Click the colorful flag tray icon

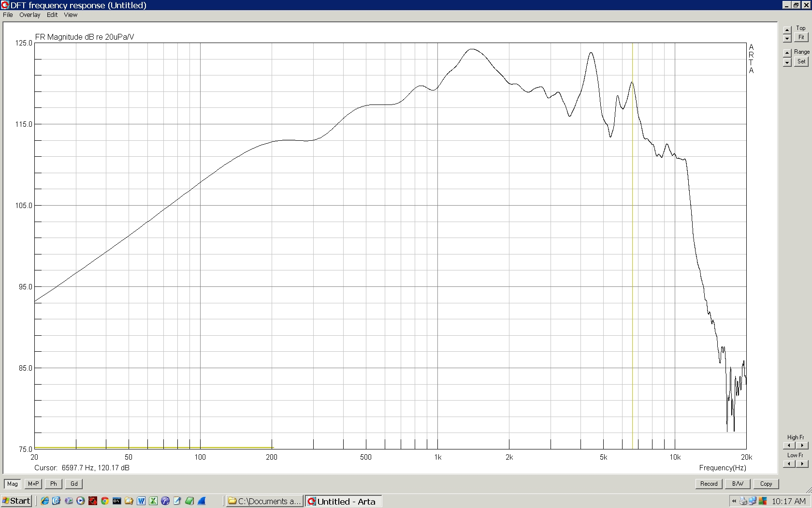point(763,501)
